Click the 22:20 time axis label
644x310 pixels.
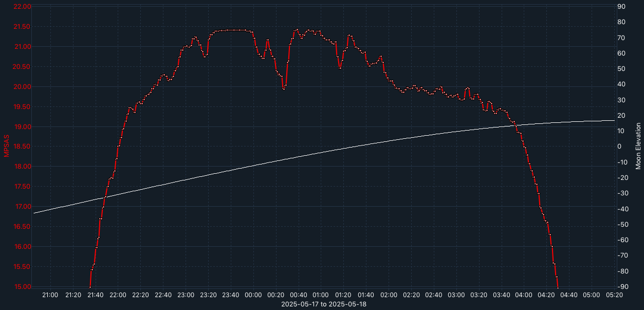click(141, 295)
